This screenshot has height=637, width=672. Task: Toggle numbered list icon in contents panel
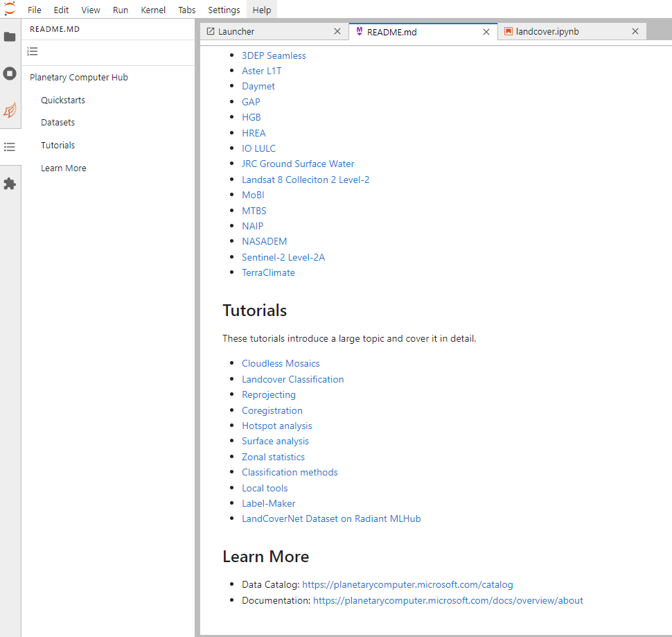click(x=33, y=51)
